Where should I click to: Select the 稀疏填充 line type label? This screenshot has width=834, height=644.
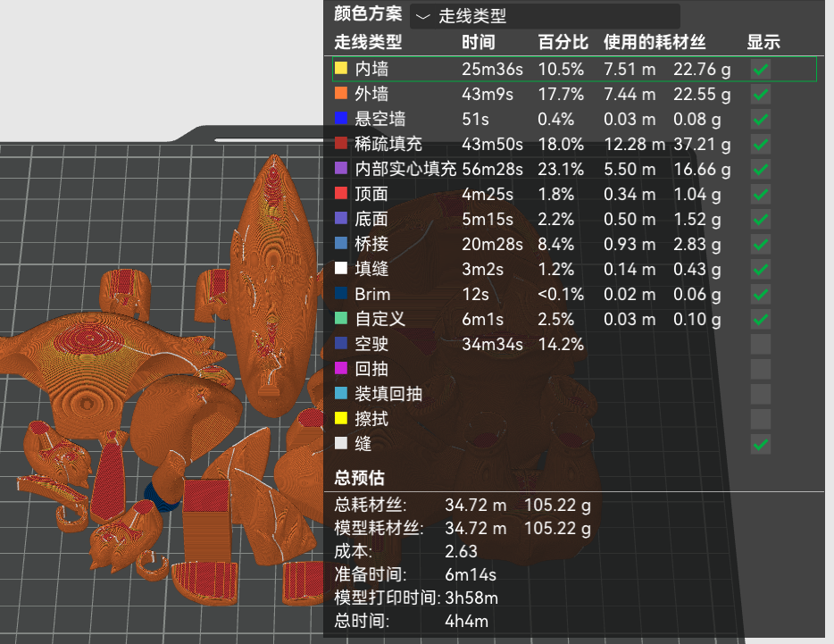click(x=388, y=144)
